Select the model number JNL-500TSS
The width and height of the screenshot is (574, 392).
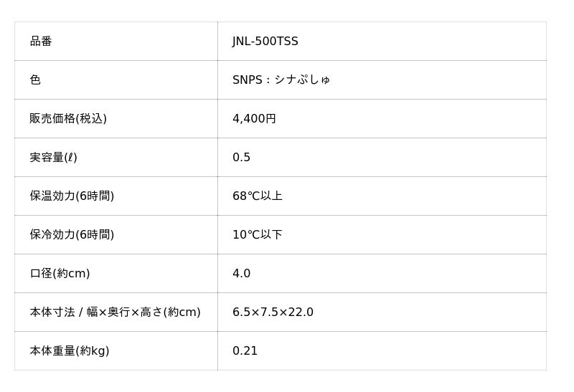coord(265,42)
